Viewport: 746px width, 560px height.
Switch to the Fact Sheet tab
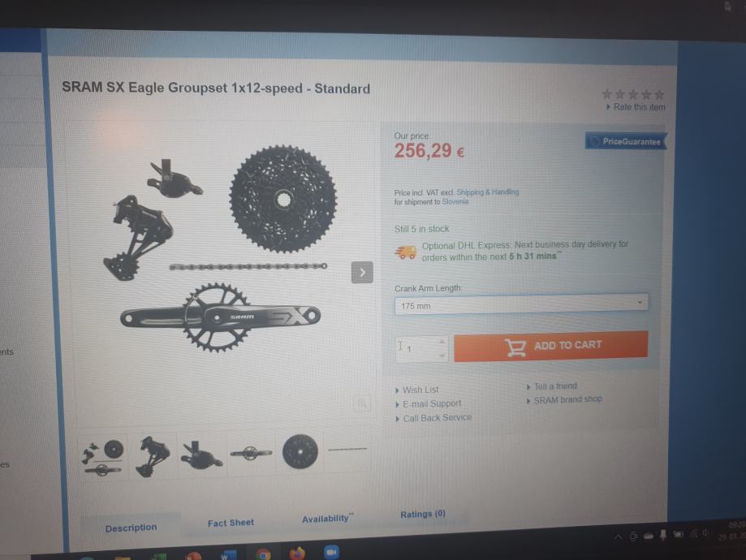(x=231, y=523)
